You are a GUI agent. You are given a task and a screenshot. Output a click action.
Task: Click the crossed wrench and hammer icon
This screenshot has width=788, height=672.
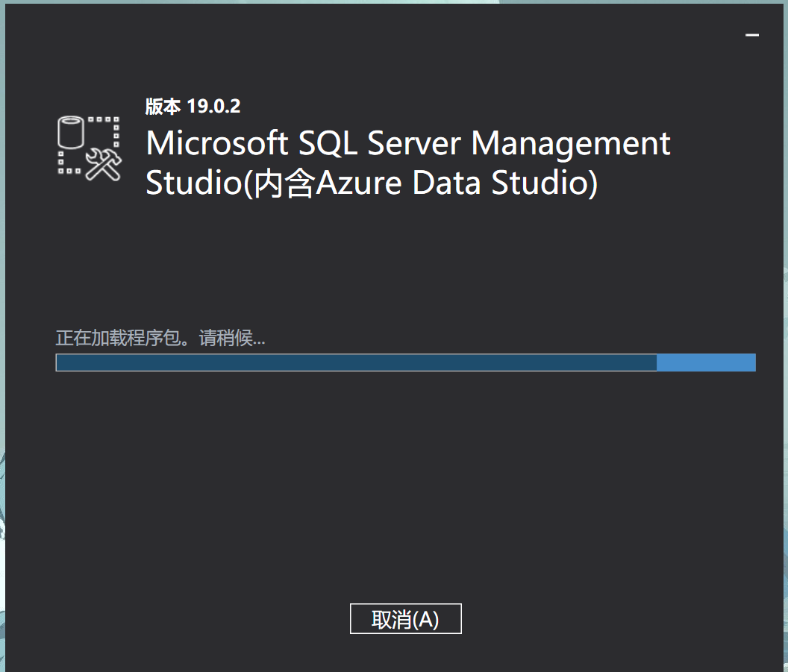pos(103,164)
